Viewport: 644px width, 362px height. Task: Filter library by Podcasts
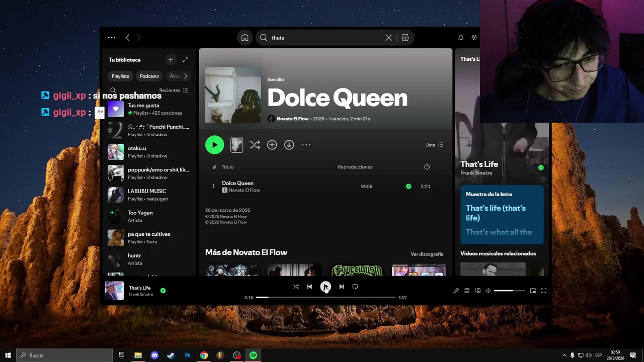[149, 76]
